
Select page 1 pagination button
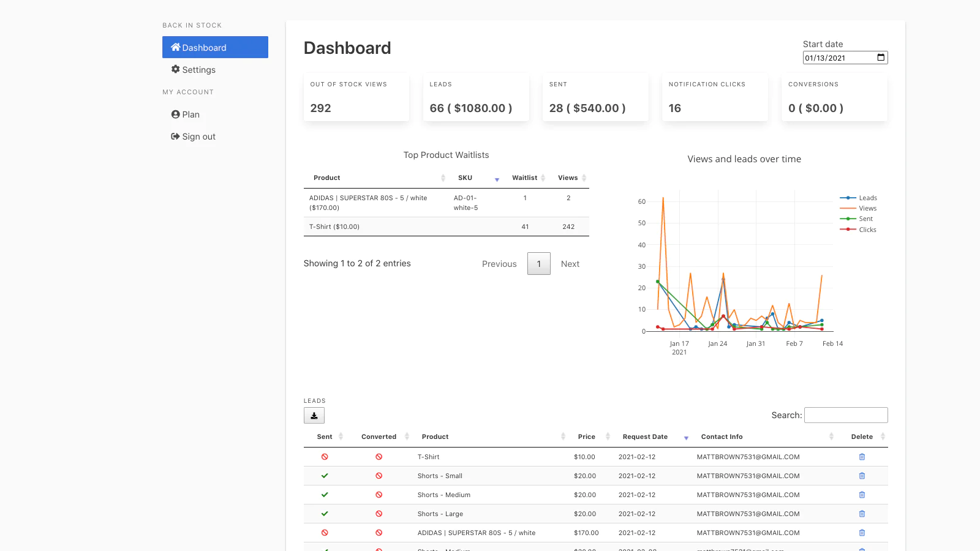click(x=538, y=264)
